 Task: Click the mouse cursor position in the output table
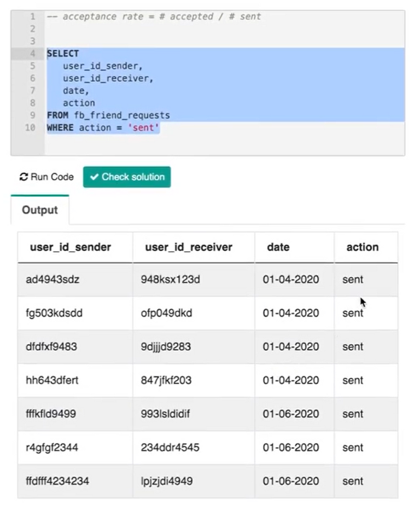361,302
